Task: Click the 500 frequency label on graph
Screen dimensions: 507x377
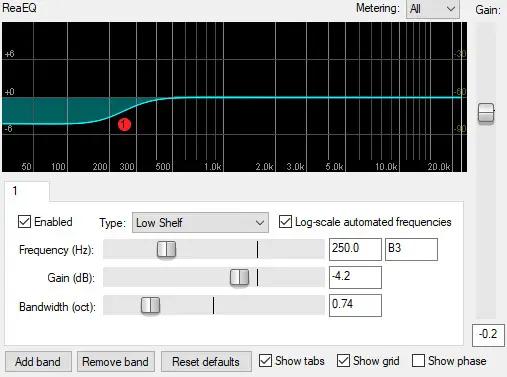Action: click(163, 167)
